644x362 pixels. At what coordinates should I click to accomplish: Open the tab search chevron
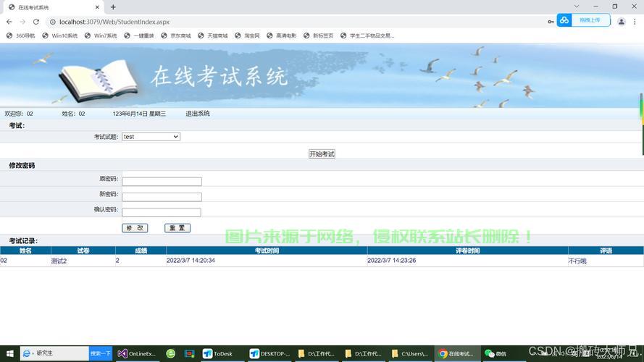[x=577, y=7]
